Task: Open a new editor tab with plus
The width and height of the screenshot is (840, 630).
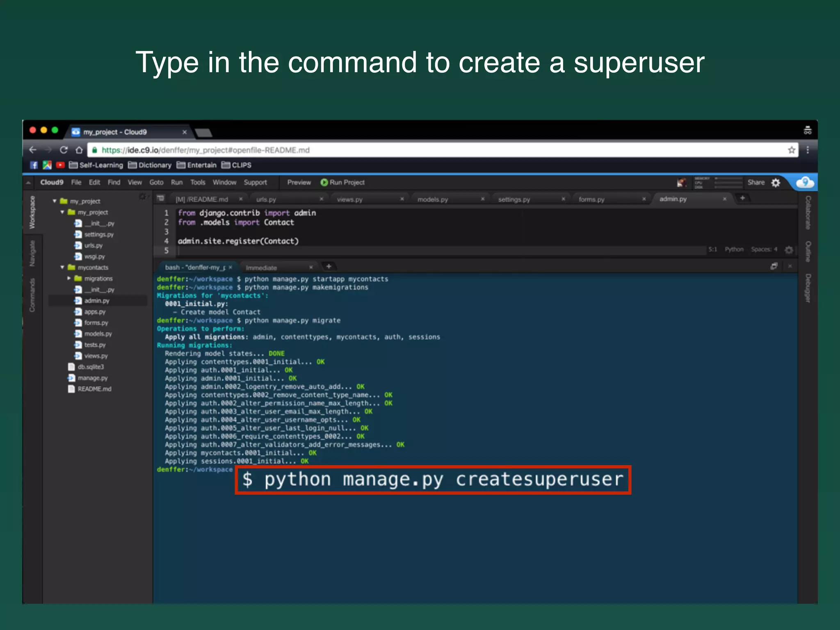Action: [742, 198]
